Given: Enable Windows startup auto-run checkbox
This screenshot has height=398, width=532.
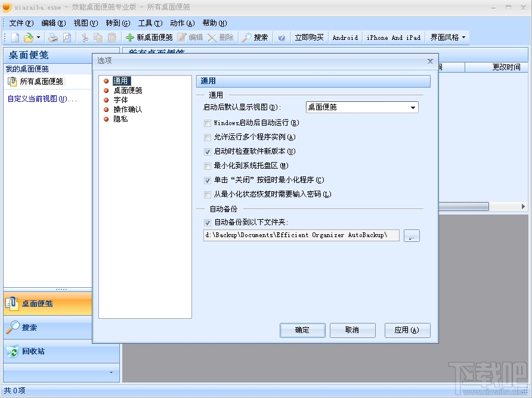Looking at the screenshot, I should tap(207, 123).
